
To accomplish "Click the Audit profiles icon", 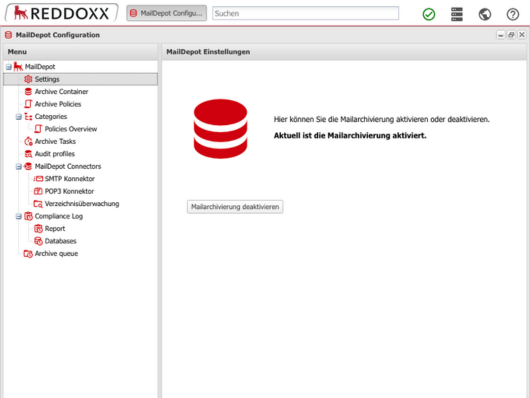I will click(x=28, y=154).
